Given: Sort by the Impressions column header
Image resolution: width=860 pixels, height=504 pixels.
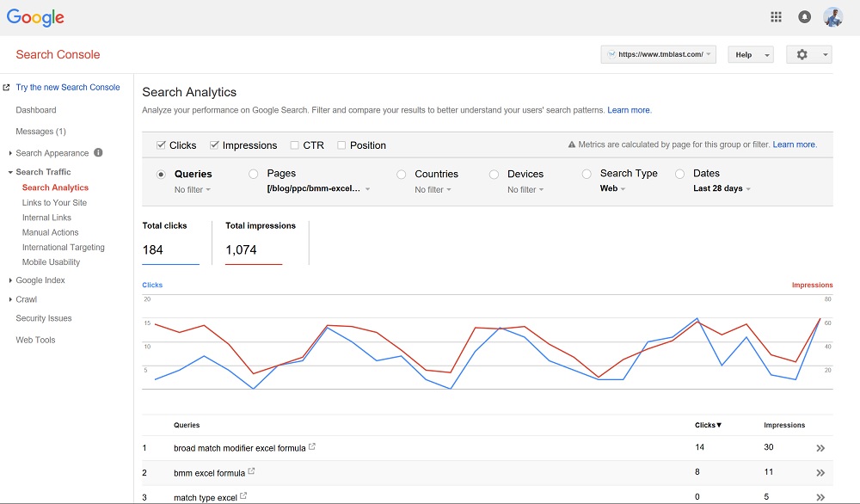Looking at the screenshot, I should click(784, 425).
